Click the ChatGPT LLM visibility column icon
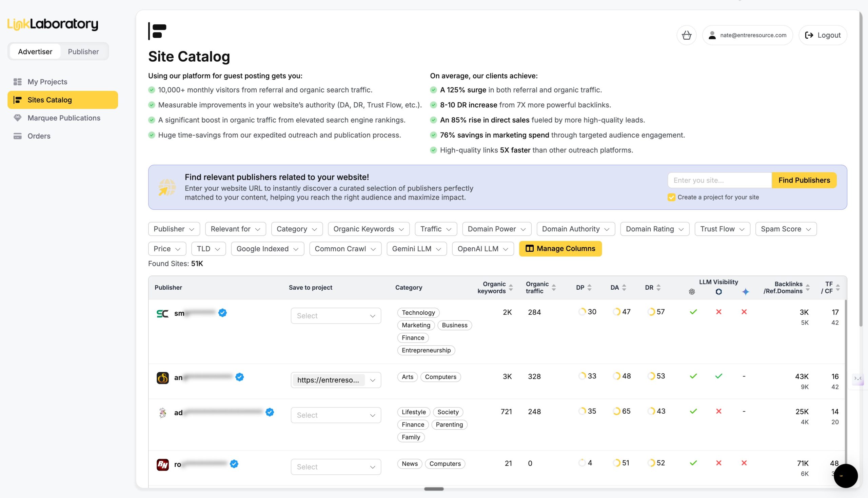 click(692, 292)
